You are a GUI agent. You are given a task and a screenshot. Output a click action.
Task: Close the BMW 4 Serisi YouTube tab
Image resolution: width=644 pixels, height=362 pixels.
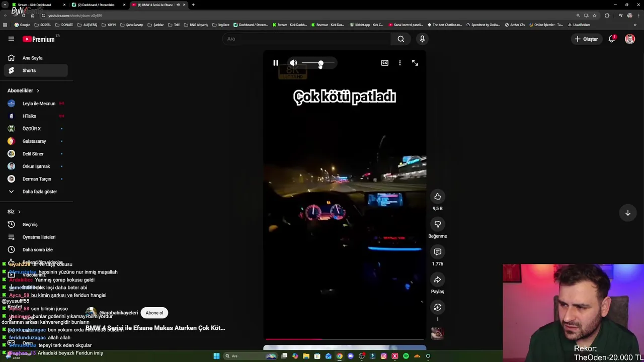[184, 5]
